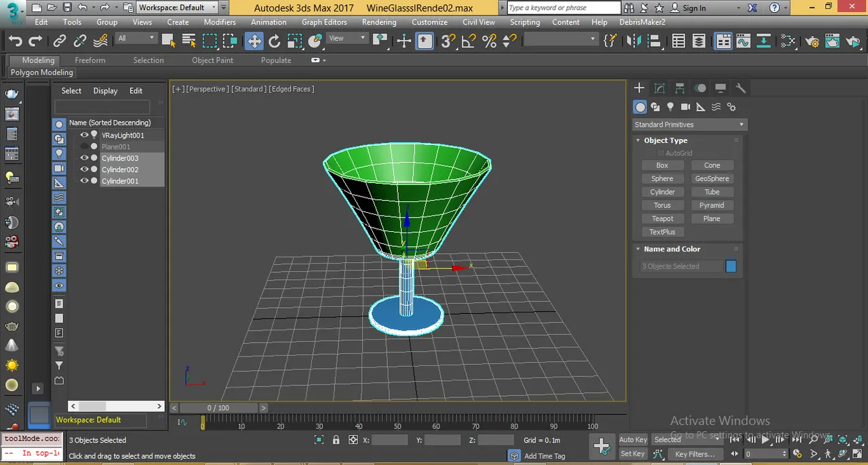The height and width of the screenshot is (465, 868).
Task: Click the Play Animation button
Action: pos(766,439)
